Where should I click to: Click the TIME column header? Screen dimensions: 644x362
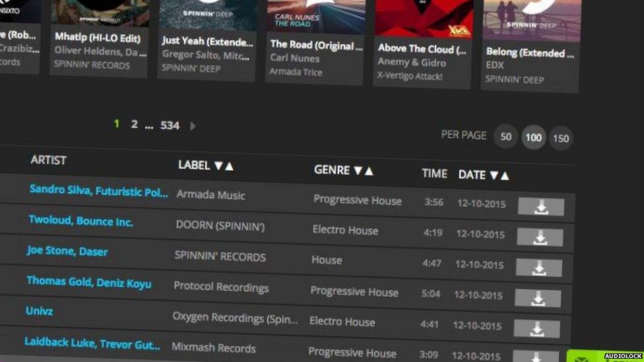tap(434, 173)
